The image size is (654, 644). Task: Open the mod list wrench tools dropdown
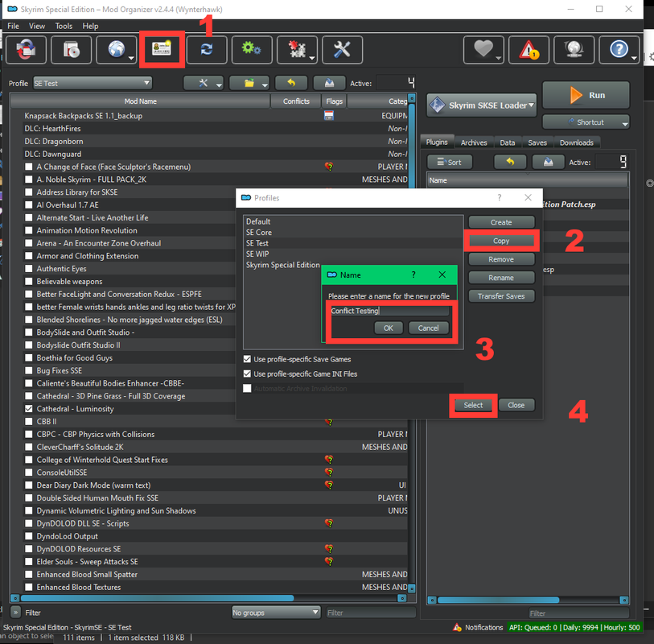click(204, 83)
